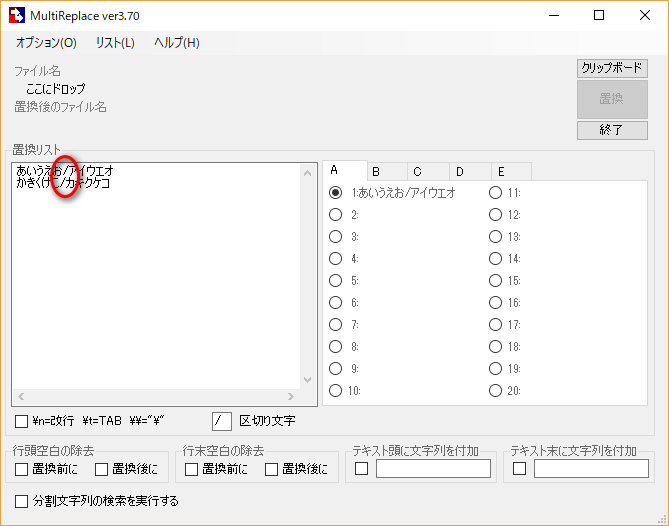This screenshot has height=526, width=669.
Task: Enable the ¥n=改行 ¥t=TAB checkbox
Action: 22,421
